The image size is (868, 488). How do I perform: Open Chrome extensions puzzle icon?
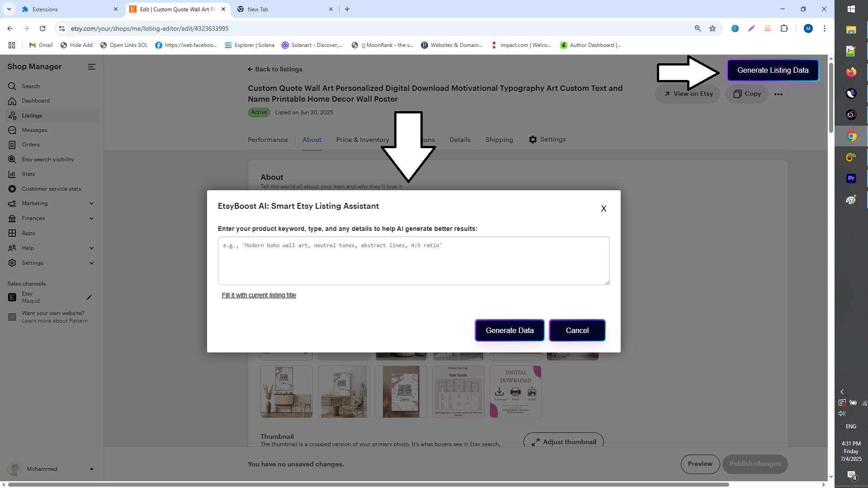[x=784, y=28]
